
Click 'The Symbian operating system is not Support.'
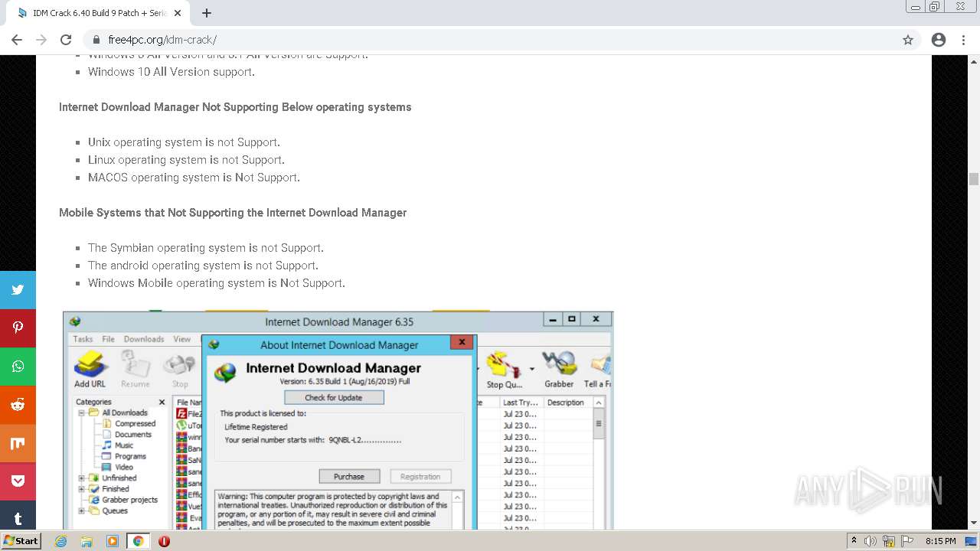206,248
